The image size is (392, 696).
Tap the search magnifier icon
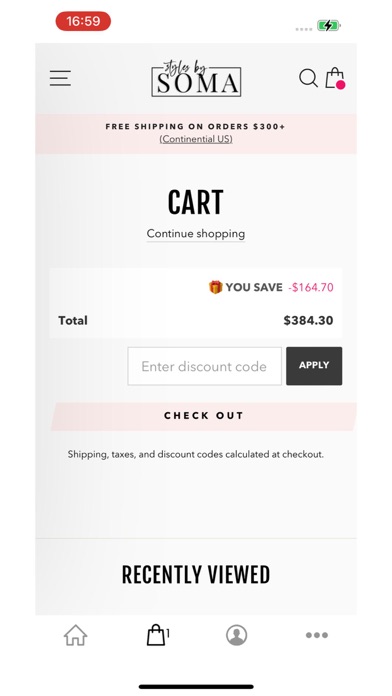[x=308, y=78]
